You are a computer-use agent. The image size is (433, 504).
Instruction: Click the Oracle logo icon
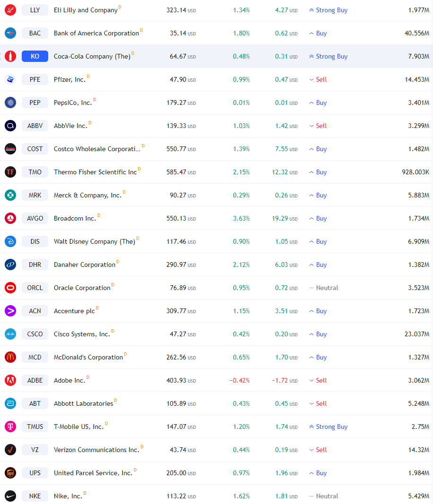10,288
